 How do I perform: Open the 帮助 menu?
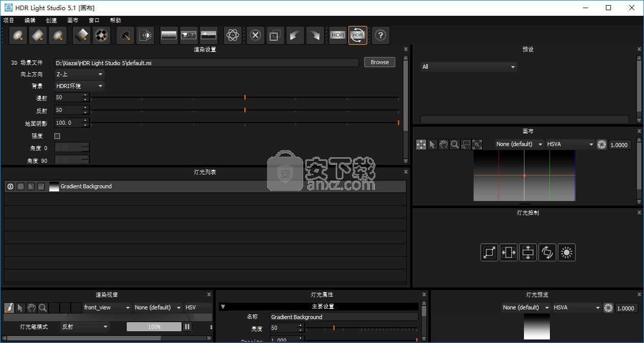[115, 20]
